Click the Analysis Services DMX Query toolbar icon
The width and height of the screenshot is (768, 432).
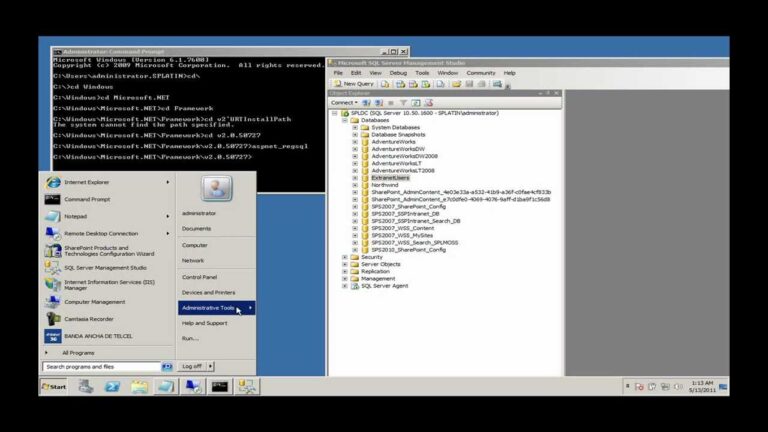click(413, 84)
